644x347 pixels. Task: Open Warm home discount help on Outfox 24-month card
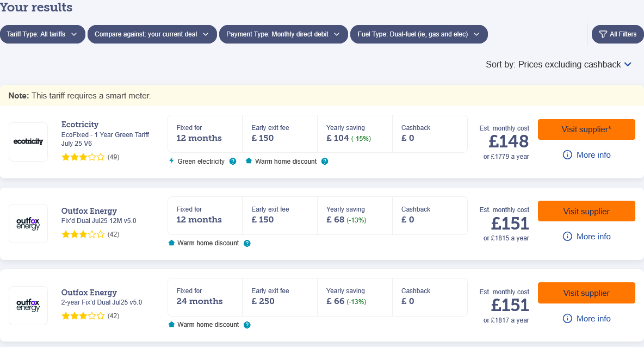[x=247, y=325]
